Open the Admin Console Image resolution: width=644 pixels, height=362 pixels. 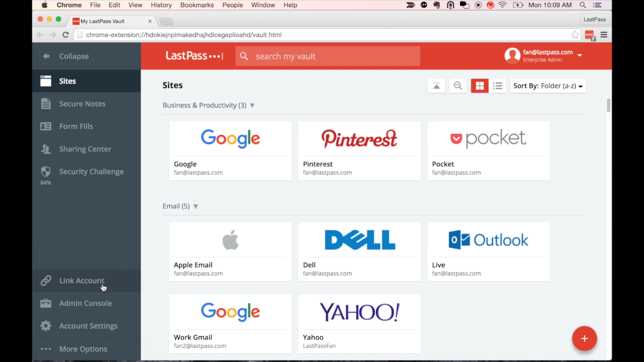click(85, 303)
